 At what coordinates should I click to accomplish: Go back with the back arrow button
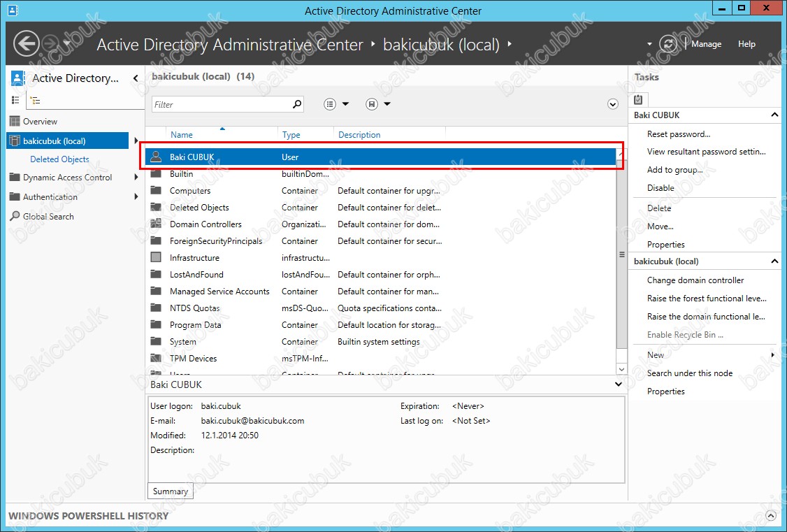26,44
